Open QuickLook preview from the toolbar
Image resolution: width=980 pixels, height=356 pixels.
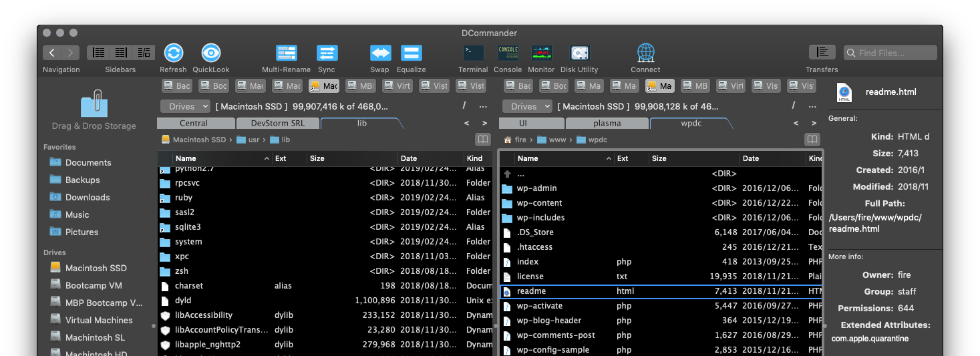click(211, 53)
